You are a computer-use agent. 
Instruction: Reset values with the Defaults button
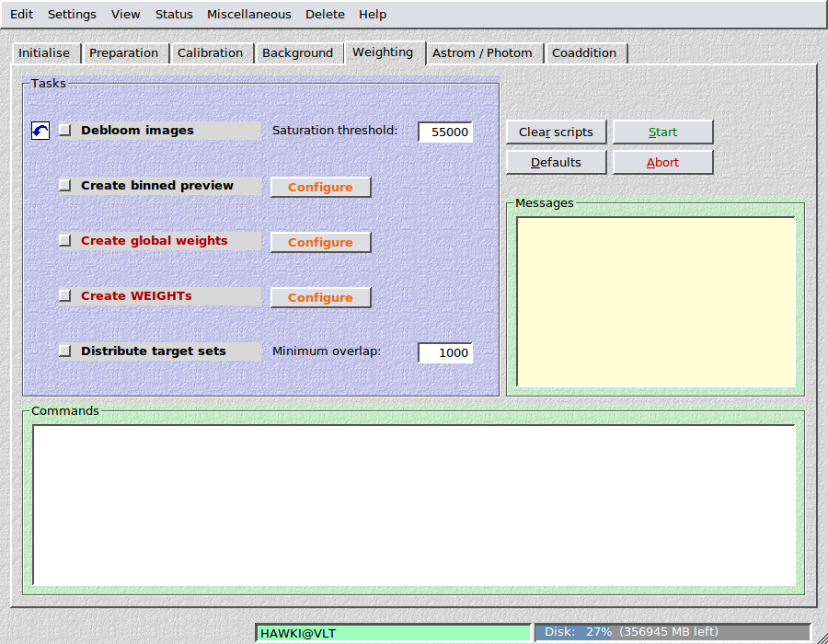coord(556,162)
